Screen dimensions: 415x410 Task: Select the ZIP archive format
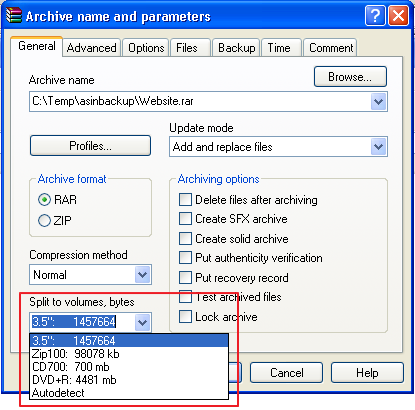coord(55,220)
